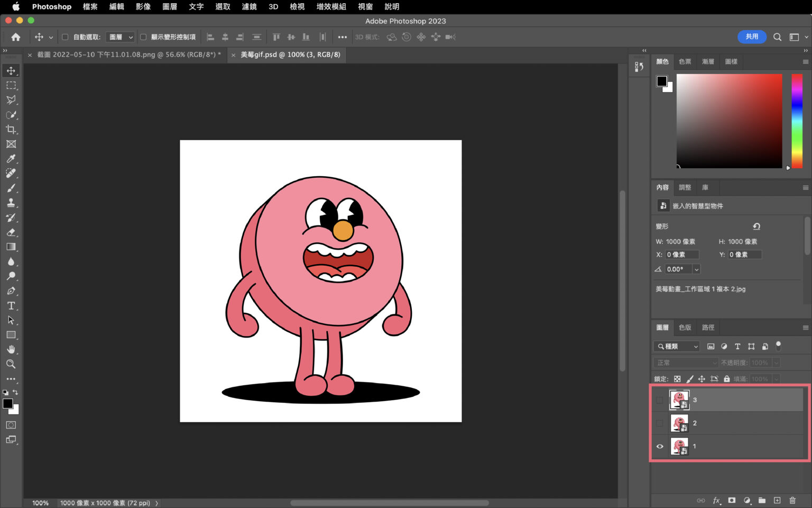
Task: Select the Frame tool
Action: point(11,144)
